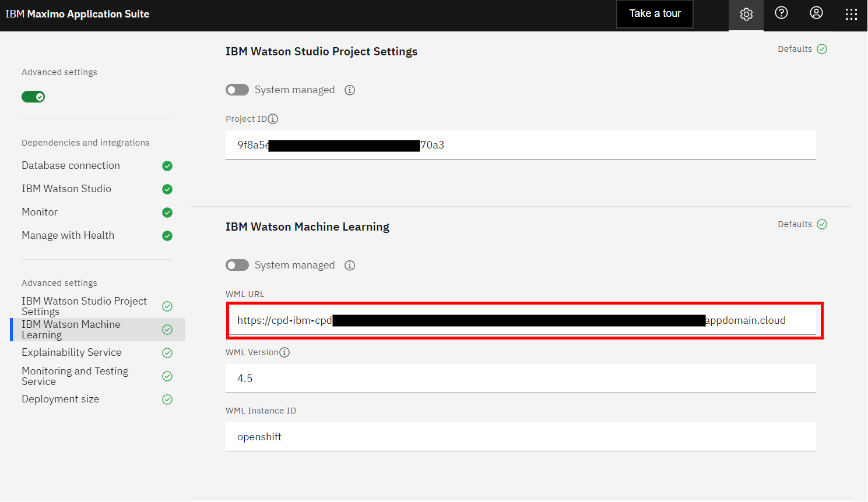Screen dimensions: 868x502
Task: Open the settings gear icon in header
Action: click(746, 14)
